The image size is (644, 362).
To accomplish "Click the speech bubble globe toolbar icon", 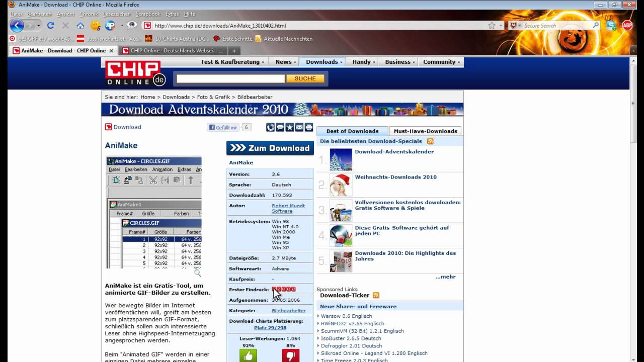I will [x=132, y=25].
